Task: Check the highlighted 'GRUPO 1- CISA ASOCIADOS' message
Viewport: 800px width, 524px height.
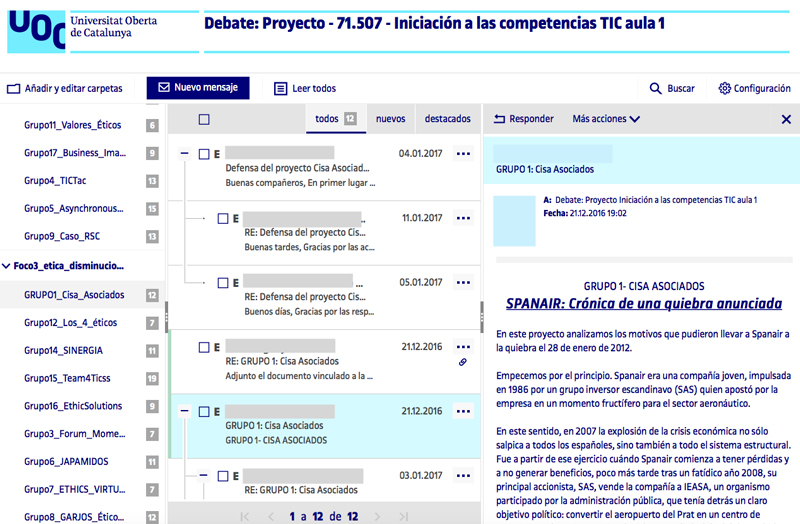Action: click(x=204, y=412)
